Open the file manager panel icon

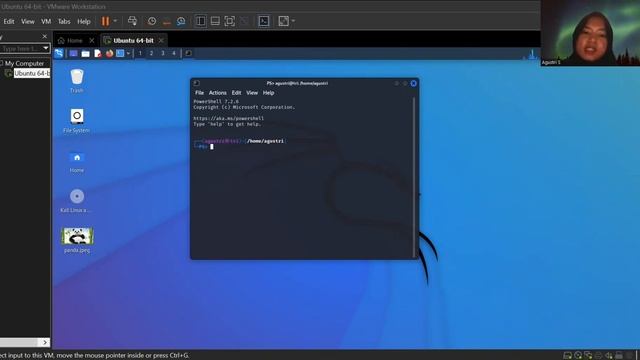85,53
